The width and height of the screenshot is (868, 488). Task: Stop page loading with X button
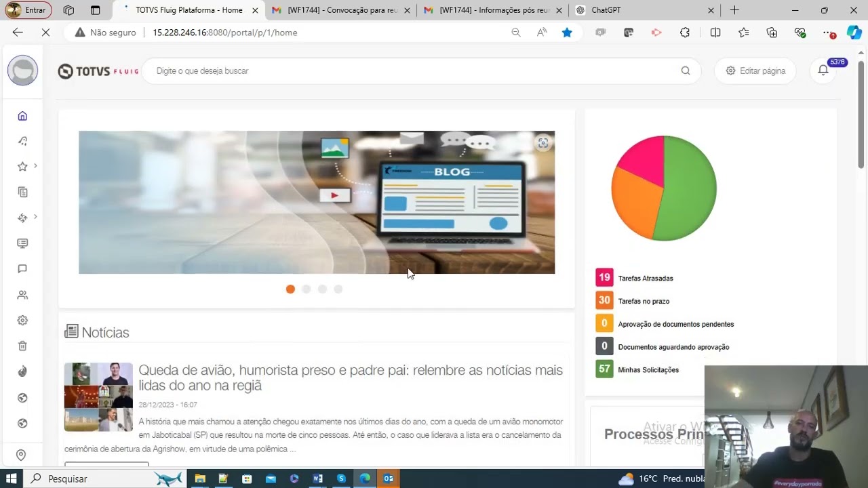coord(45,33)
